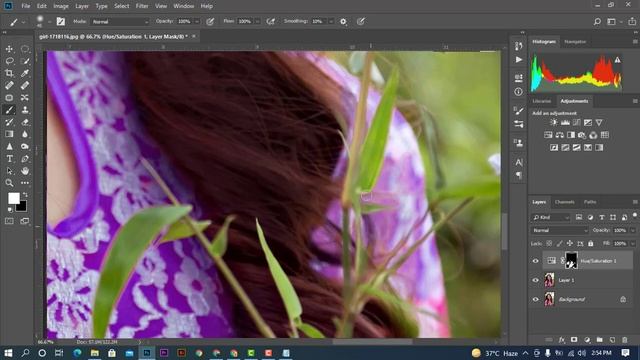Viewport: 640px width, 360px height.
Task: Select the Brush tool in the toolbox
Action: click(x=9, y=110)
